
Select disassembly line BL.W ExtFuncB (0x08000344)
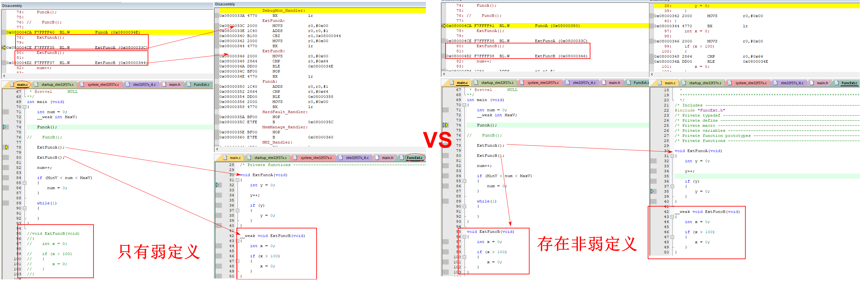[x=77, y=63]
